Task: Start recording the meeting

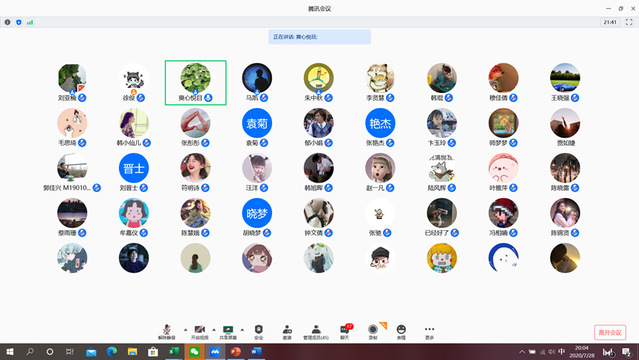Action: point(372,332)
